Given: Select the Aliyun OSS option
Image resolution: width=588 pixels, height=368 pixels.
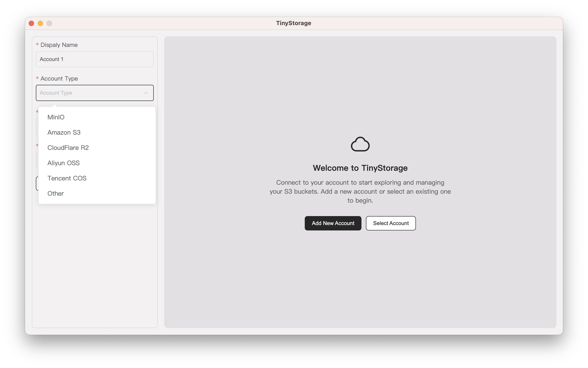Looking at the screenshot, I should point(97,163).
